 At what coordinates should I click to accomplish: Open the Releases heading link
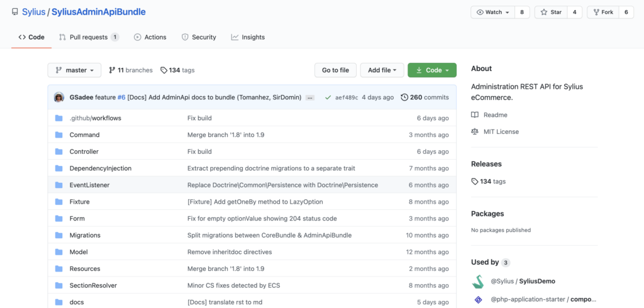click(486, 164)
